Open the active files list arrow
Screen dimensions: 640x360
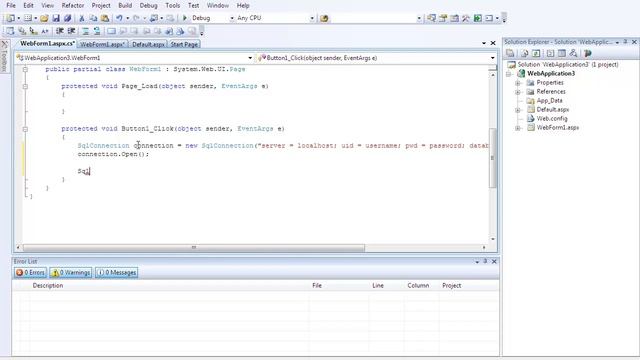[484, 43]
